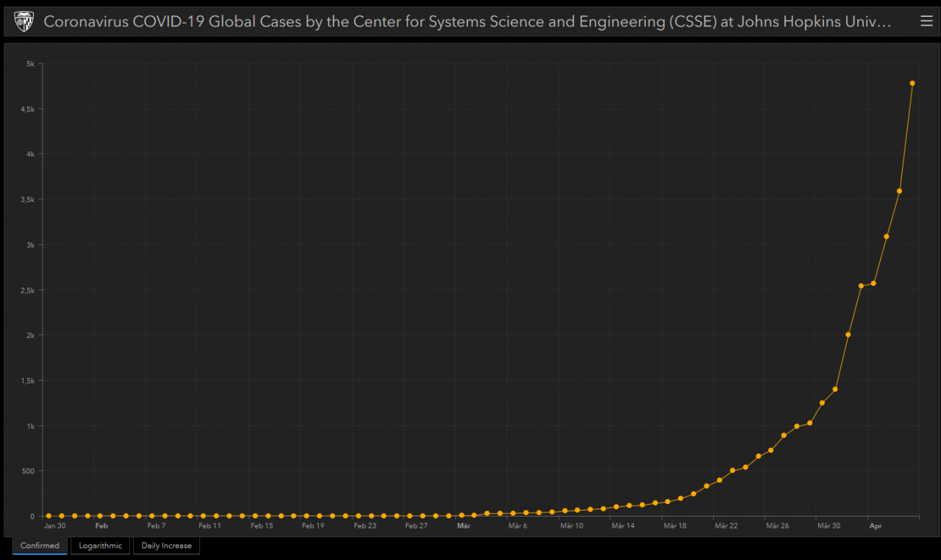The width and height of the screenshot is (941, 560).
Task: Click the Mär 18 date label
Action: click(674, 526)
